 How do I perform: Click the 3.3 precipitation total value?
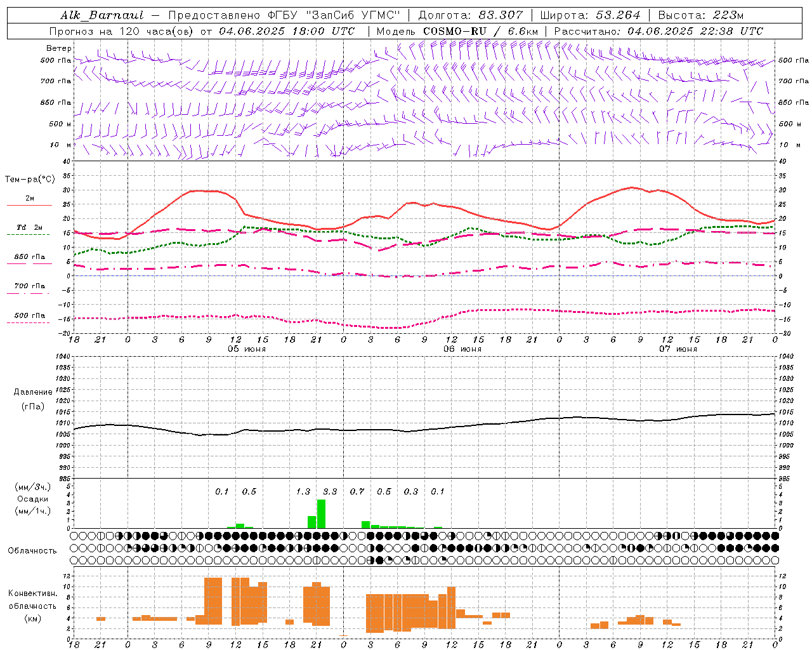330,491
